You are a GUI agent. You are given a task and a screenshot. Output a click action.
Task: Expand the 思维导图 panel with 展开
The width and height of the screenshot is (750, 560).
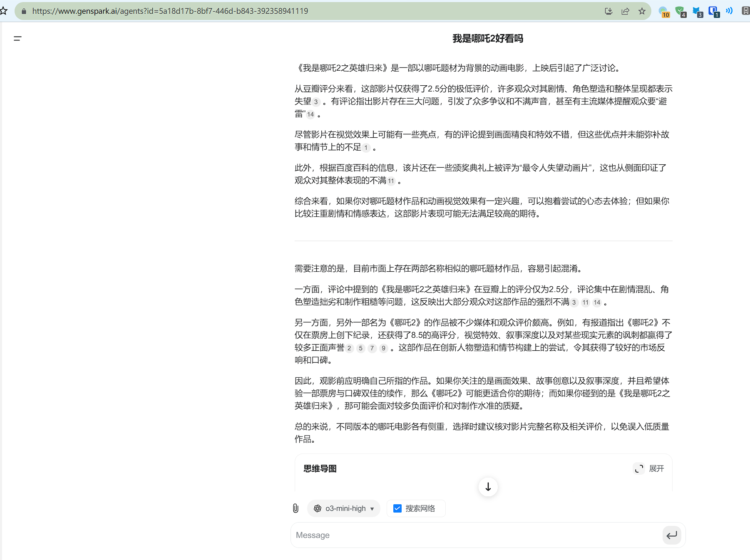(649, 468)
